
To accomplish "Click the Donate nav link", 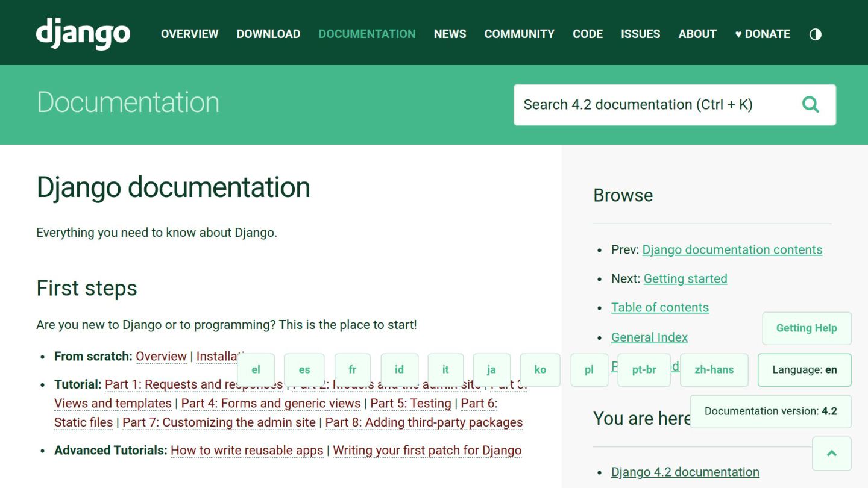I will (763, 34).
